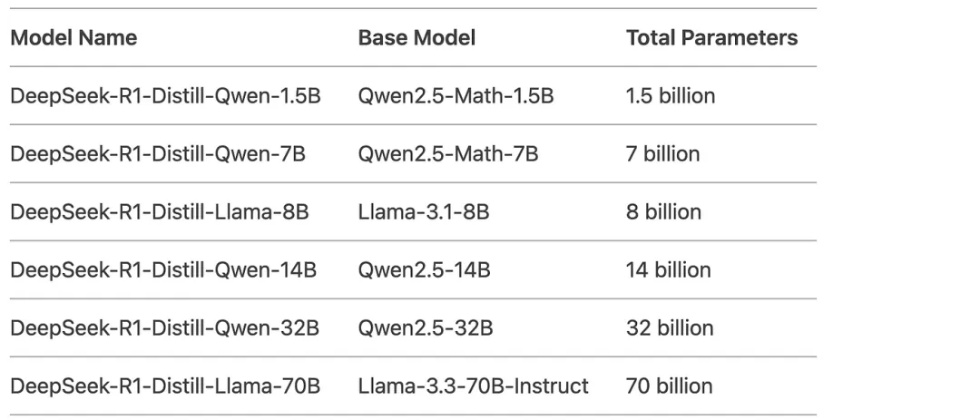
Task: Select the 70 billion parameters cell
Action: [670, 386]
